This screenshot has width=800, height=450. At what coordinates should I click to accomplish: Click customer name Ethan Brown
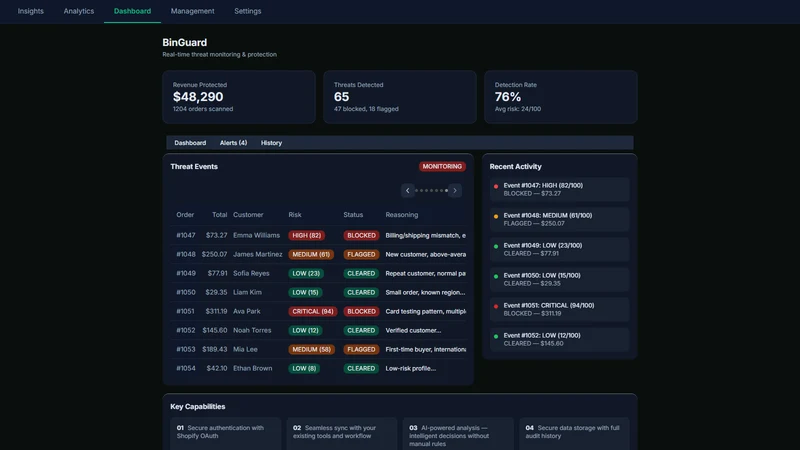253,368
